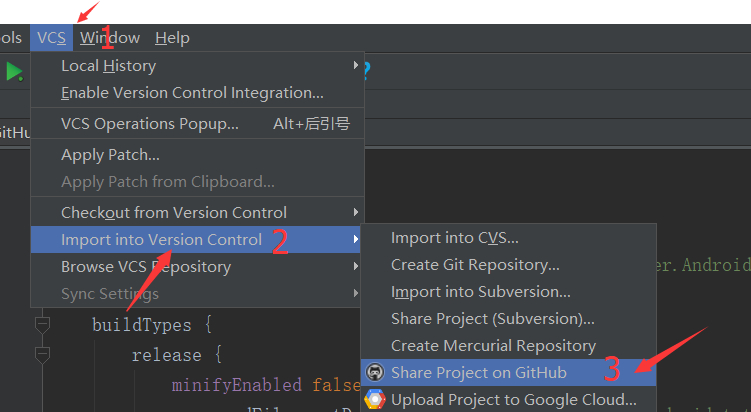Open the Window menu

[110, 38]
